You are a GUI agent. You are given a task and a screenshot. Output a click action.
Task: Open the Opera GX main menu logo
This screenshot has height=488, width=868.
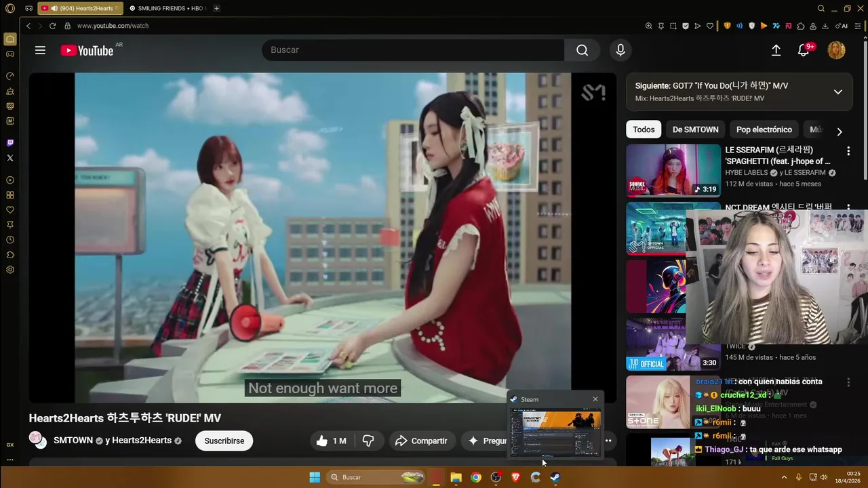click(9, 9)
